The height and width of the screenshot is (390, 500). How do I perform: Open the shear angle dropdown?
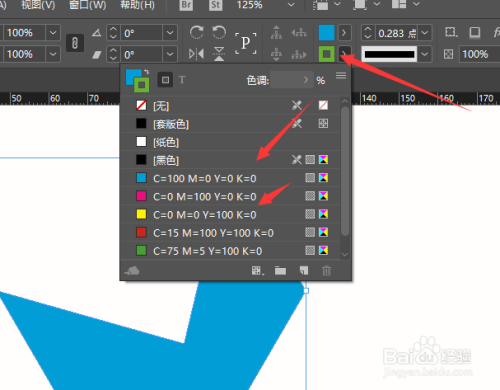pyautogui.click(x=170, y=54)
